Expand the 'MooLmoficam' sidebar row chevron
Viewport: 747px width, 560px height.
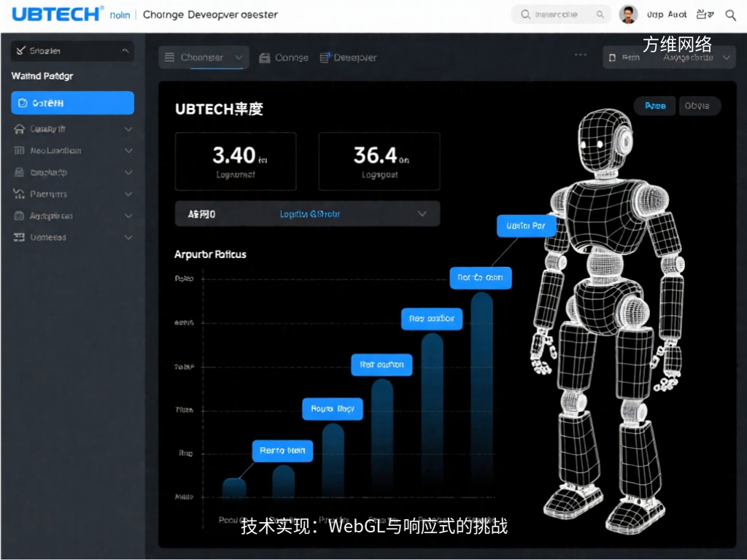(x=128, y=150)
